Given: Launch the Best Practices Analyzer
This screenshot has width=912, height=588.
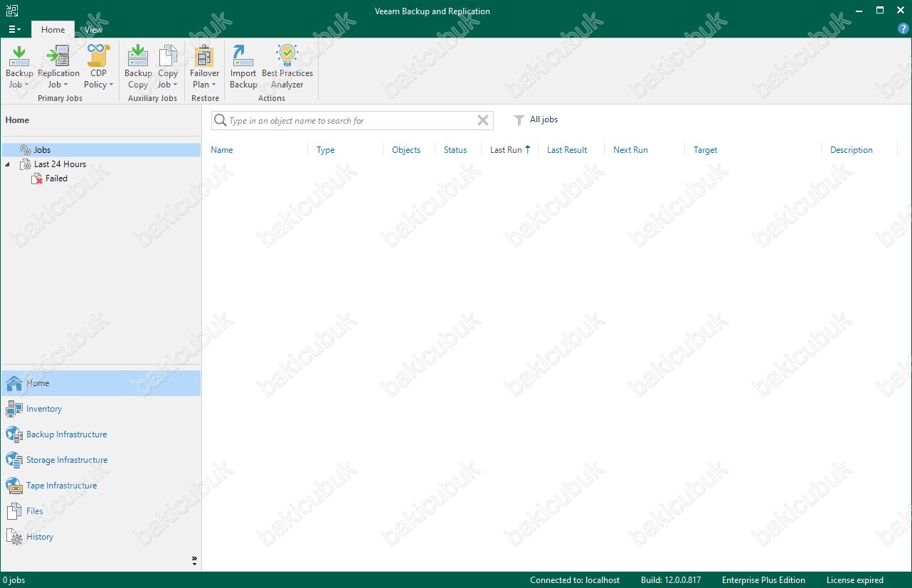Looking at the screenshot, I should pyautogui.click(x=287, y=66).
